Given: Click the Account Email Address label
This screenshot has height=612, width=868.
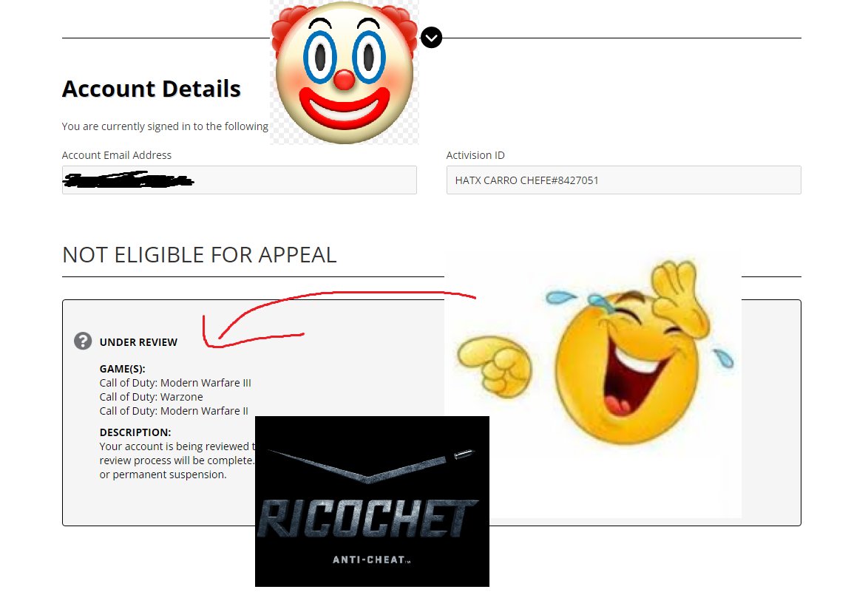Looking at the screenshot, I should (117, 155).
